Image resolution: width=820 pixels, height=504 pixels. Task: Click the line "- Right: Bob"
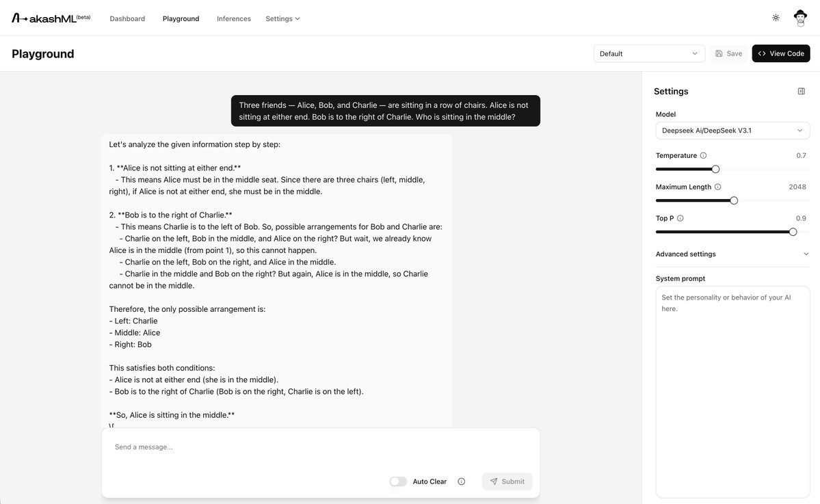[130, 345]
